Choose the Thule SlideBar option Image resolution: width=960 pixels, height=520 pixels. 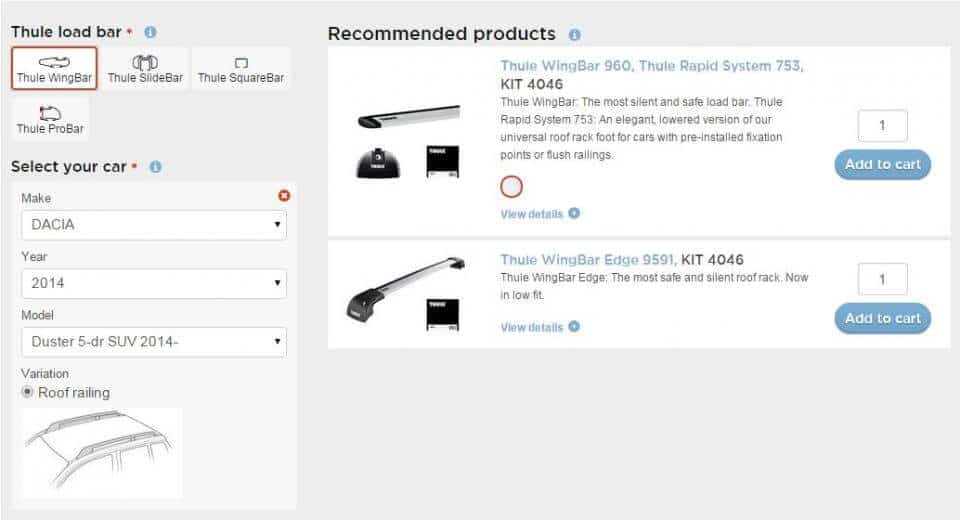(x=146, y=69)
